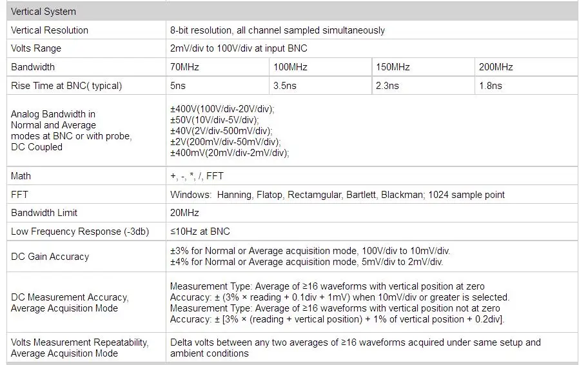
Task: Click the Math row label
Action: pos(21,176)
